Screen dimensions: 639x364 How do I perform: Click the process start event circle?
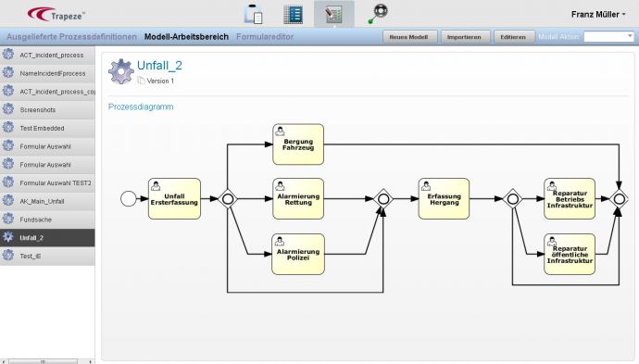click(129, 199)
